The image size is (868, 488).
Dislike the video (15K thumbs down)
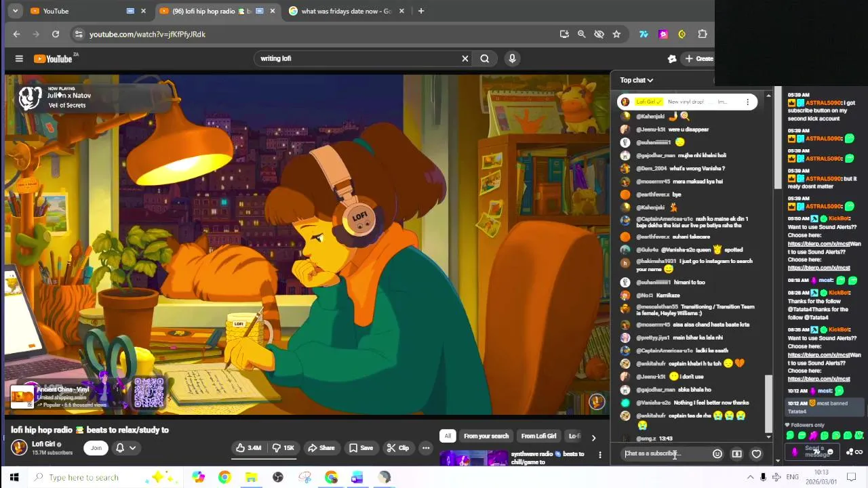pos(283,448)
